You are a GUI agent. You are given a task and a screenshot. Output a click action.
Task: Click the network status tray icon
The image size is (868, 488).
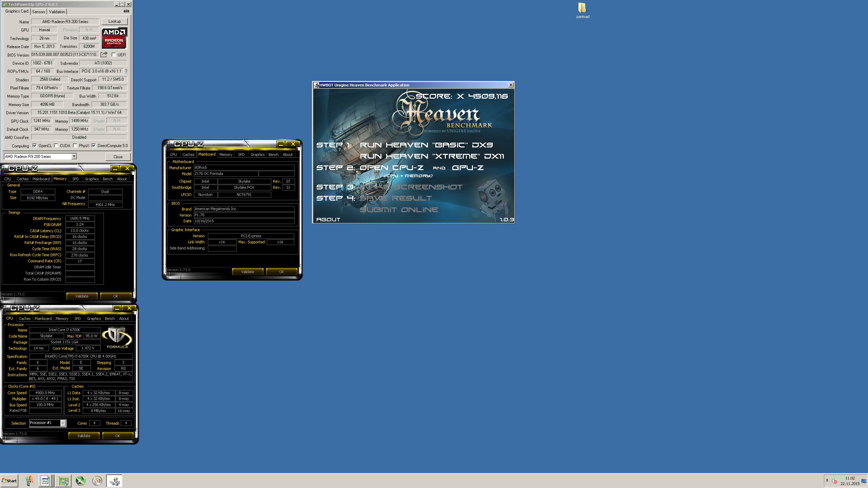point(864,481)
